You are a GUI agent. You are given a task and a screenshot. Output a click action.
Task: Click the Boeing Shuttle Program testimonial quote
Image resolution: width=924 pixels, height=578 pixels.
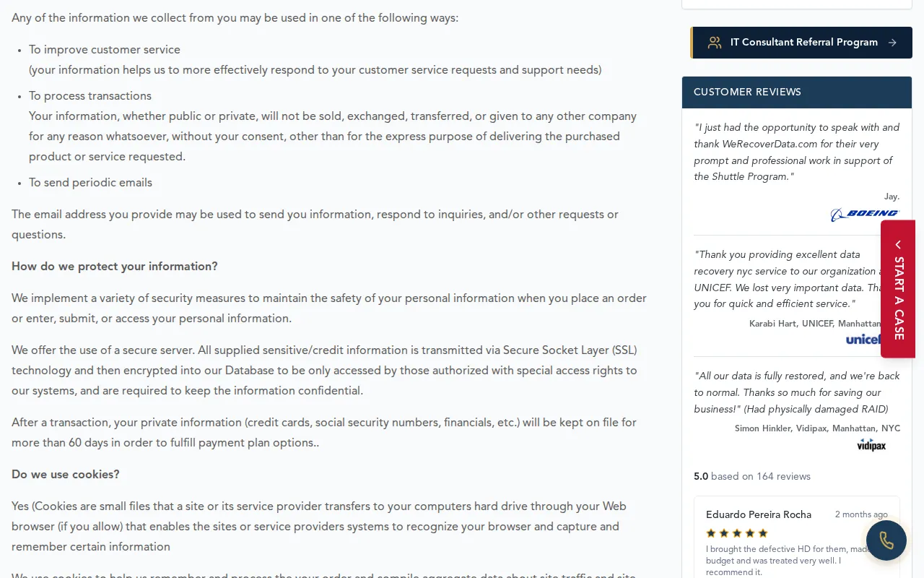pyautogui.click(x=796, y=152)
